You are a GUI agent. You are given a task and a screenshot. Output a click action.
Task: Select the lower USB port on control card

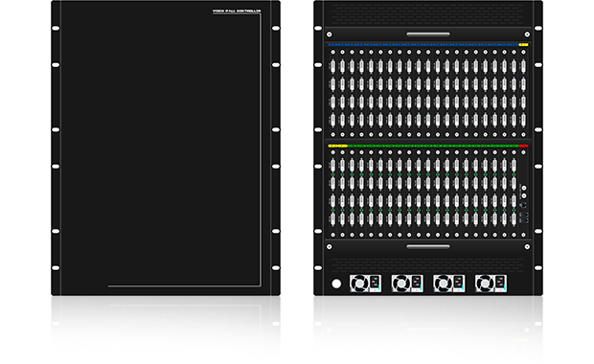[x=524, y=220]
